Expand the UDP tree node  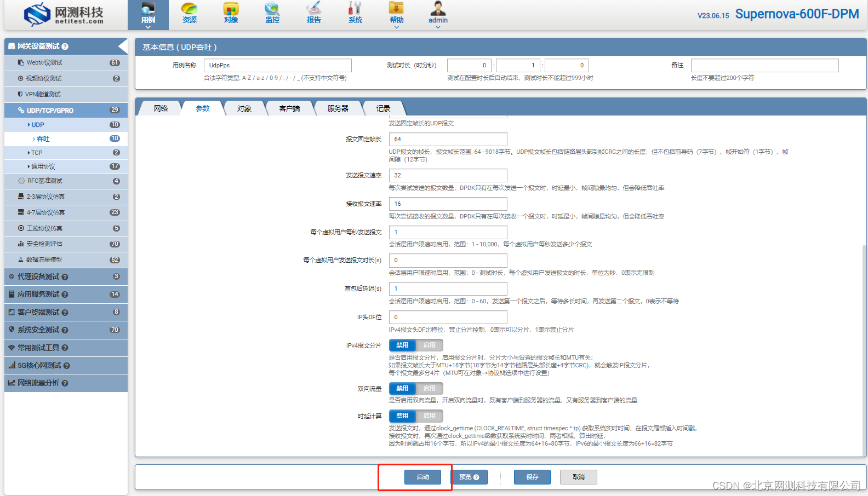coord(66,125)
